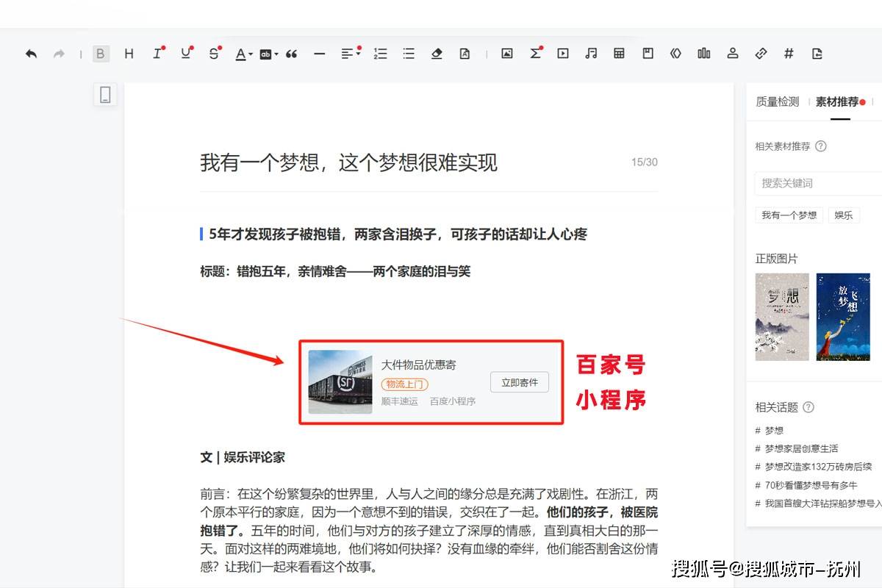Click the 立即寄件 button in card
This screenshot has height=588, width=882.
pos(520,382)
